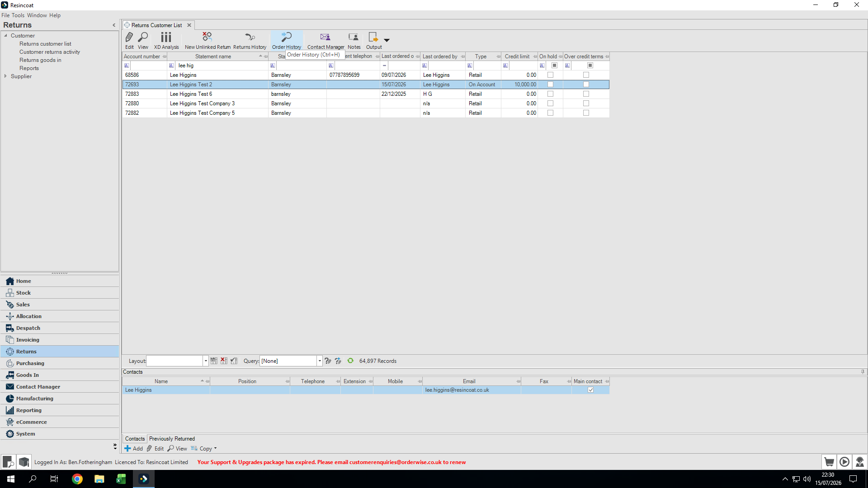Open the Help menu
This screenshot has width=868, height=488.
pyautogui.click(x=55, y=15)
